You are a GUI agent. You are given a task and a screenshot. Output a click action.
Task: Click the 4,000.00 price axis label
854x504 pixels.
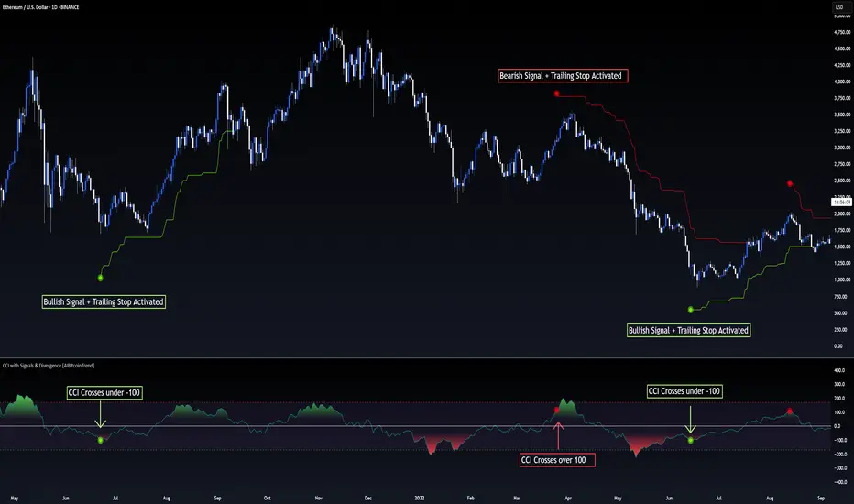coord(842,82)
